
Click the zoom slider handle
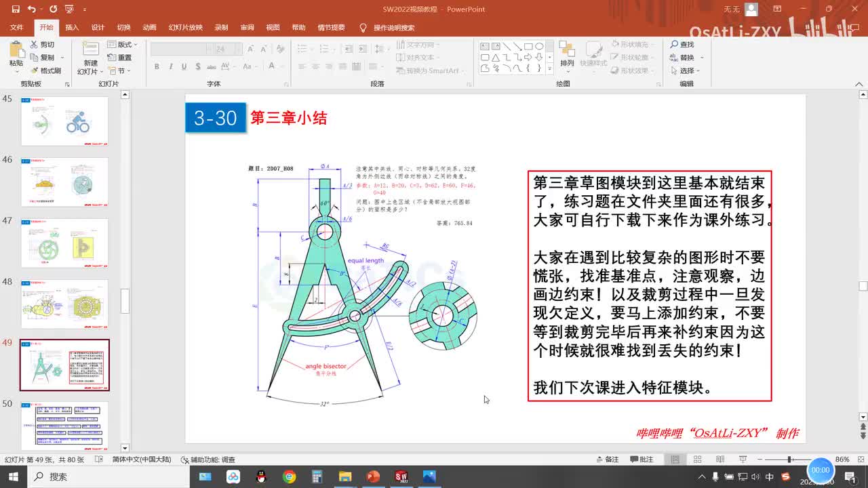(790, 459)
